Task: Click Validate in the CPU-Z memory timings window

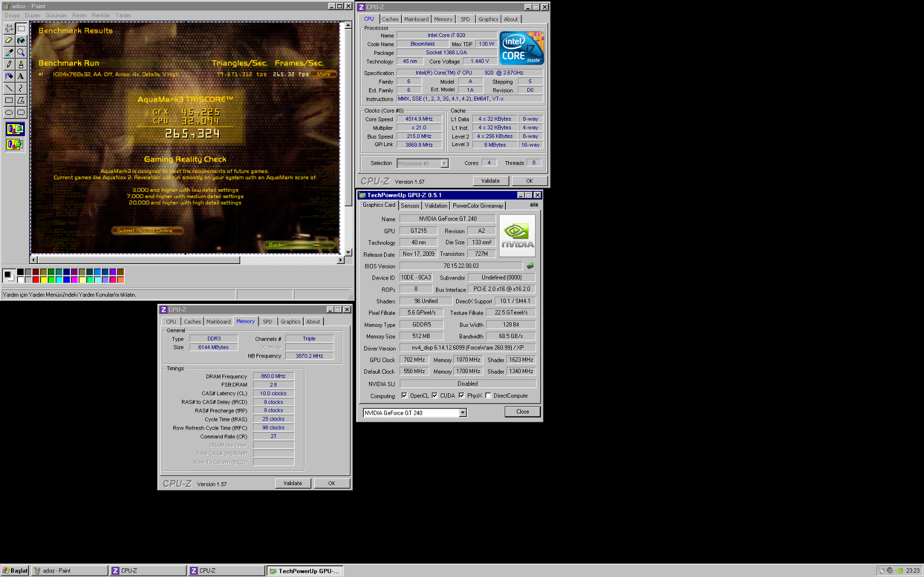Action: tap(293, 483)
